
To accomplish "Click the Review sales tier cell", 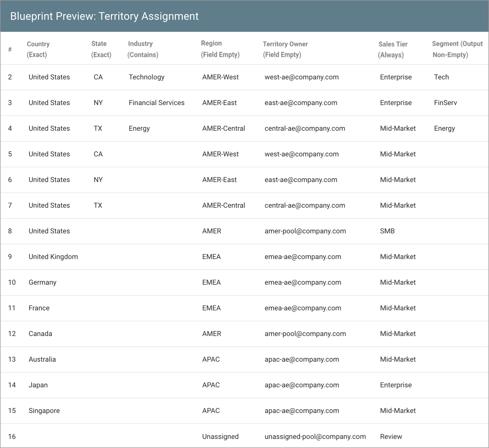I will coord(391,437).
